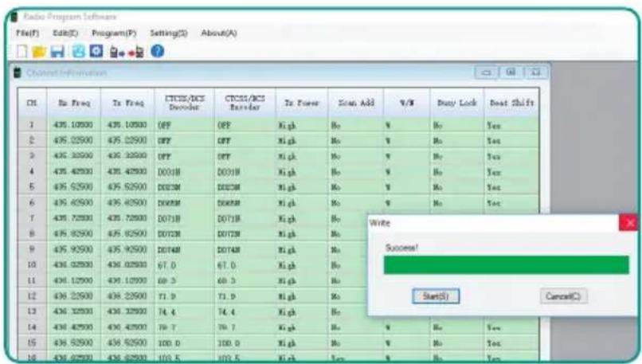Open the Setting(S) menu
This screenshot has width=642, height=364.
click(x=169, y=33)
